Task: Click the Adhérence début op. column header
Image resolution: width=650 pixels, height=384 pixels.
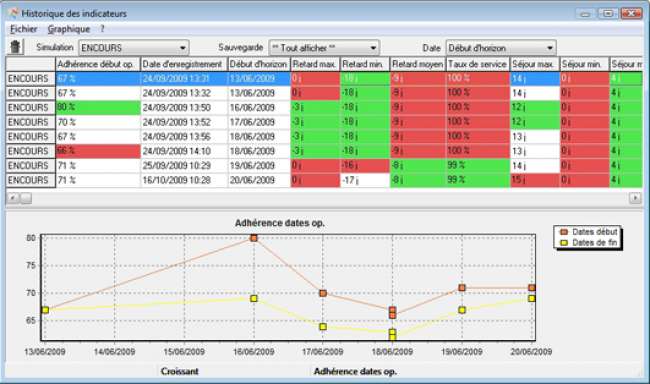Action: click(x=98, y=64)
